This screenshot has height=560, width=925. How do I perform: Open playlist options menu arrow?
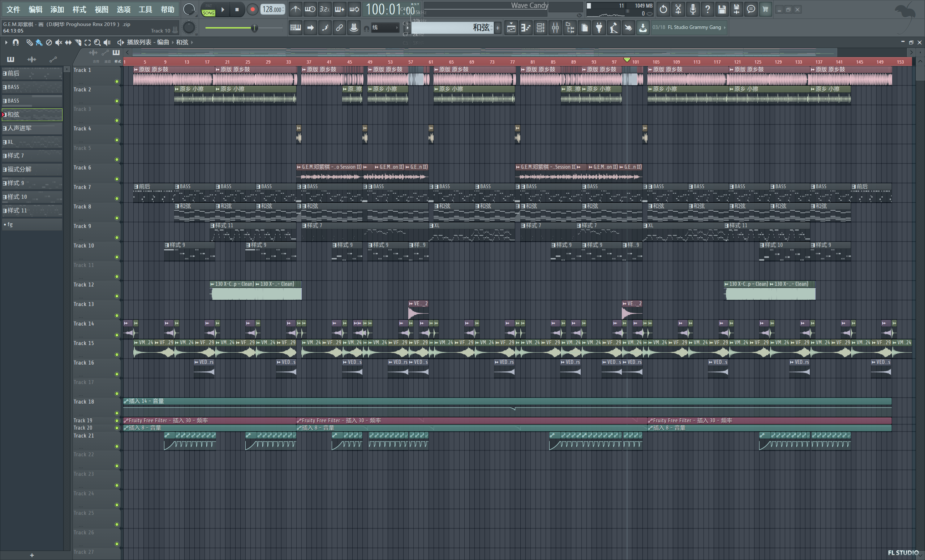[x=6, y=42]
